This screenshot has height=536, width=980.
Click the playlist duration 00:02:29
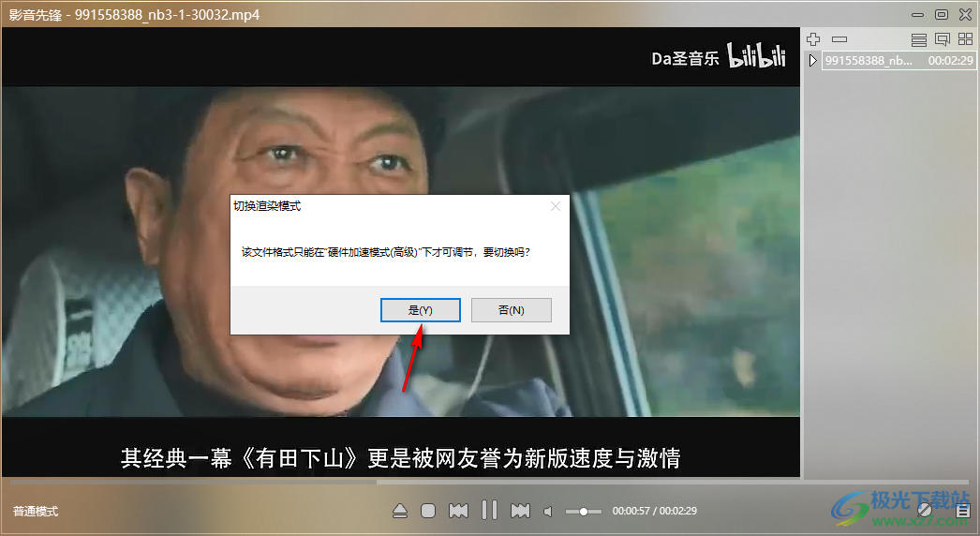(x=950, y=61)
